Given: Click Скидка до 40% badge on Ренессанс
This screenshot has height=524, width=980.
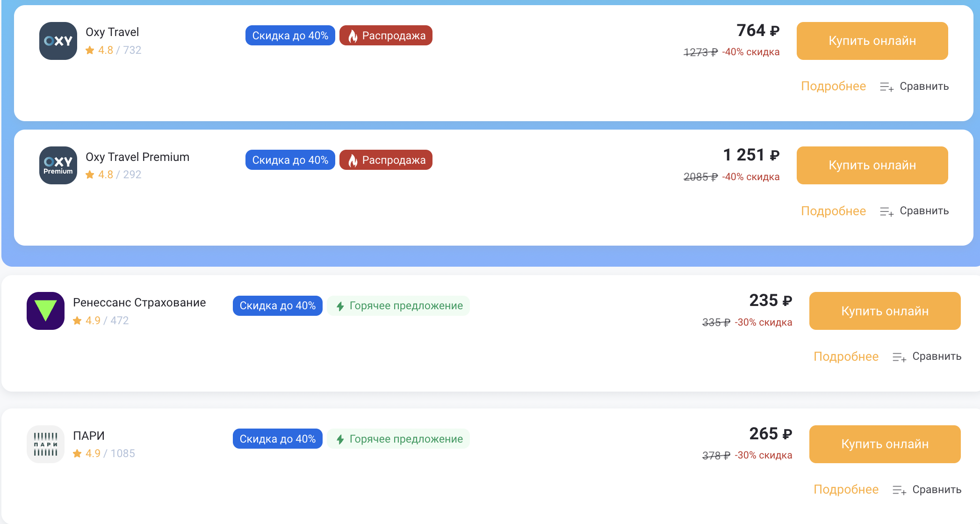Looking at the screenshot, I should [277, 306].
